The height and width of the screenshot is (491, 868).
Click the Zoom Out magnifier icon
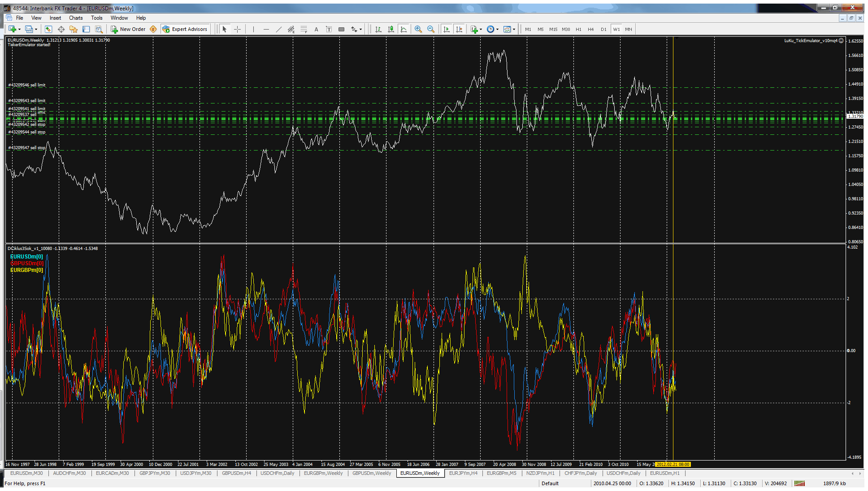[x=431, y=29]
